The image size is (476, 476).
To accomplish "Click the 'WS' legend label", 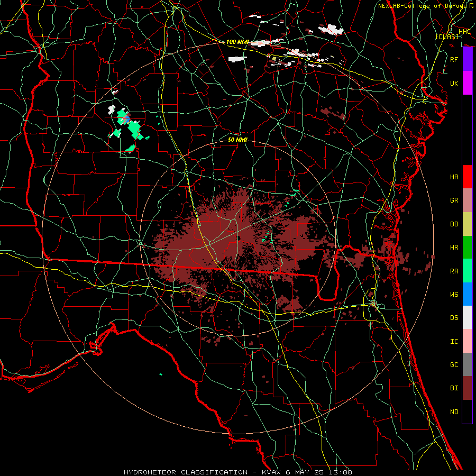I will tap(454, 295).
